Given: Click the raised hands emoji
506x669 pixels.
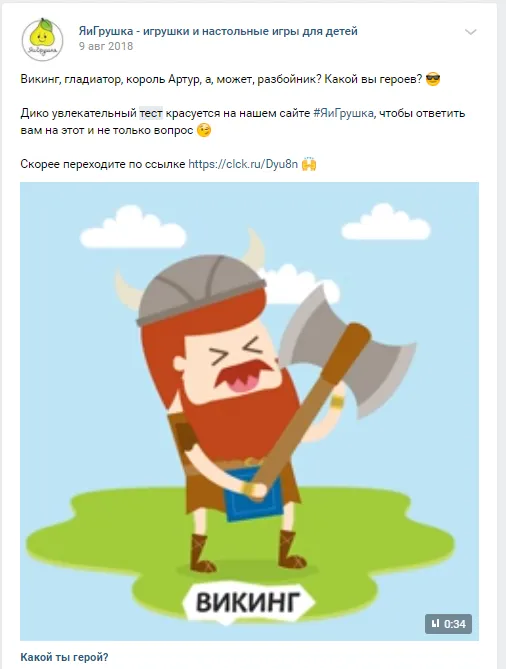Looking at the screenshot, I should pyautogui.click(x=309, y=164).
